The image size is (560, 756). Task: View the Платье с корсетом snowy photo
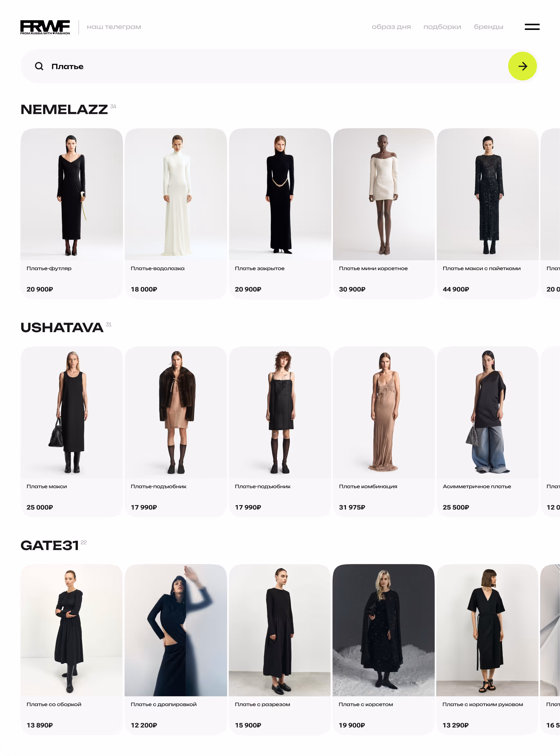[x=383, y=630]
